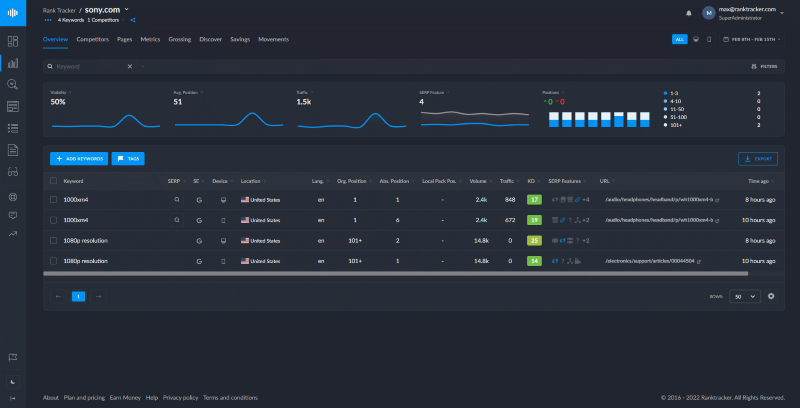Filter by desktop device icon at top right

tap(696, 39)
